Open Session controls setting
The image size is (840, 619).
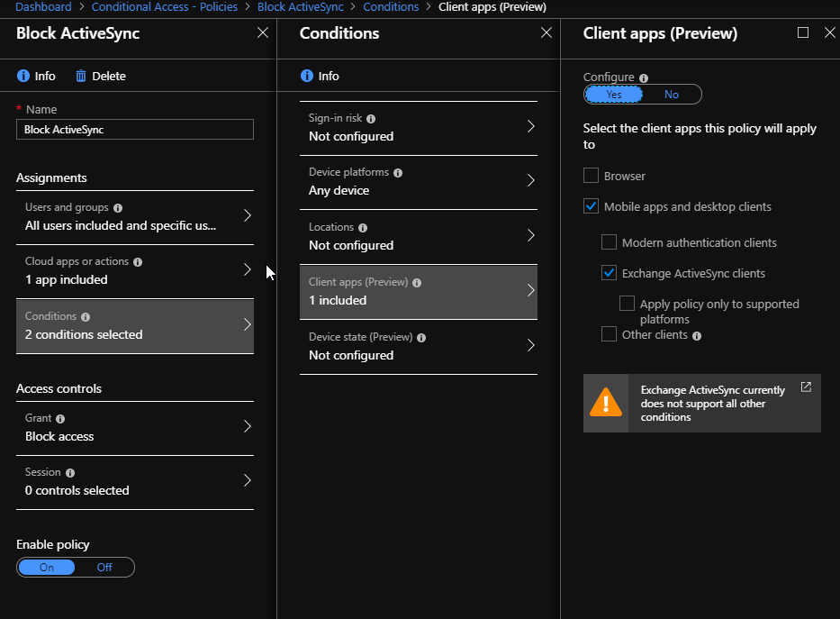[x=135, y=482]
